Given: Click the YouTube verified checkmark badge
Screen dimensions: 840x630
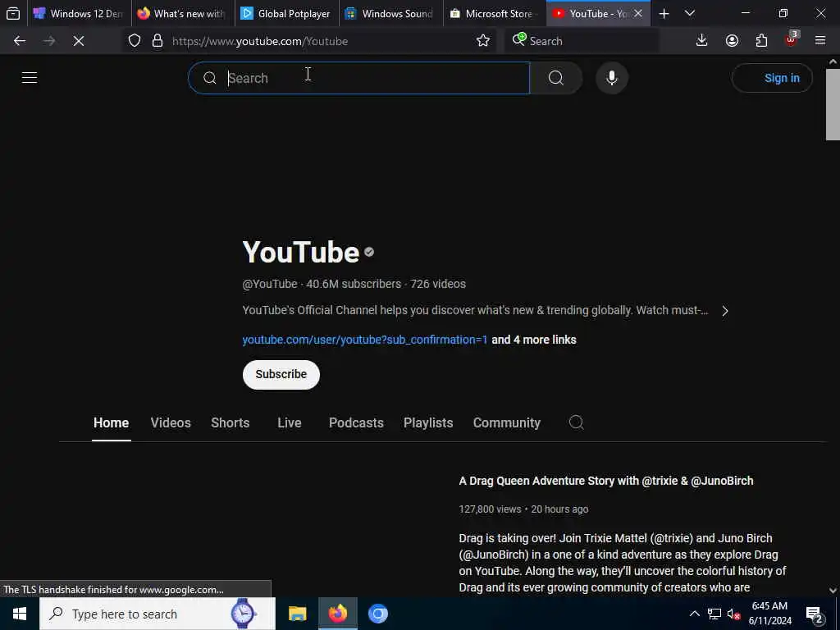Looking at the screenshot, I should coord(369,252).
